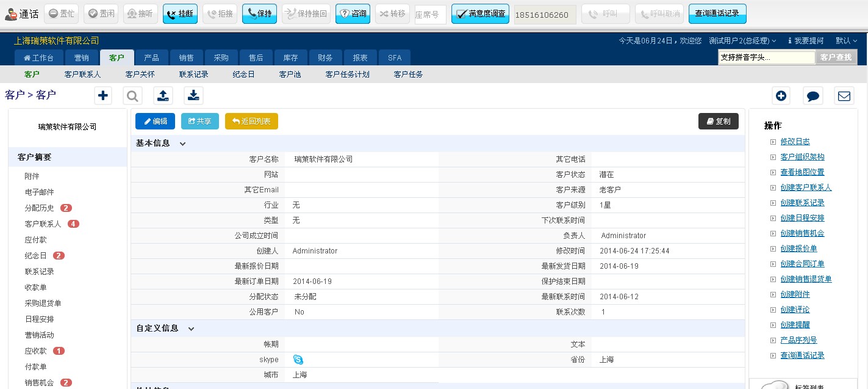
Task: Click the upload import icon
Action: coord(162,95)
